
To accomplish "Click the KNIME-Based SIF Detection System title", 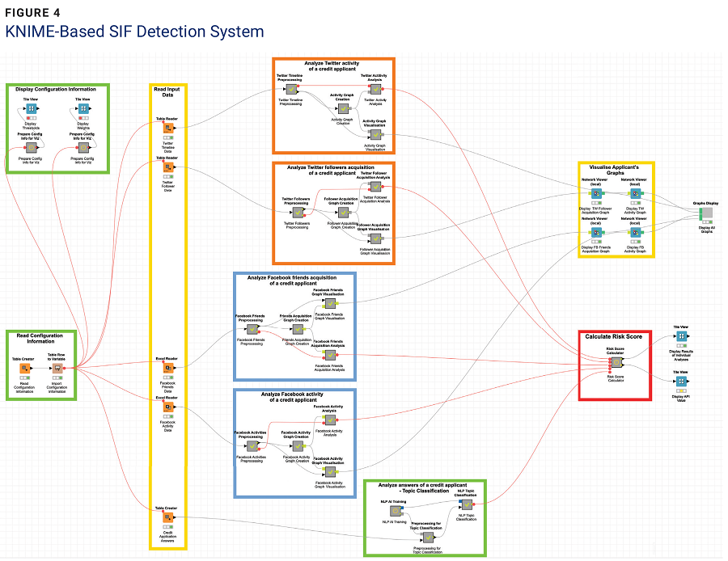I will coord(134,32).
